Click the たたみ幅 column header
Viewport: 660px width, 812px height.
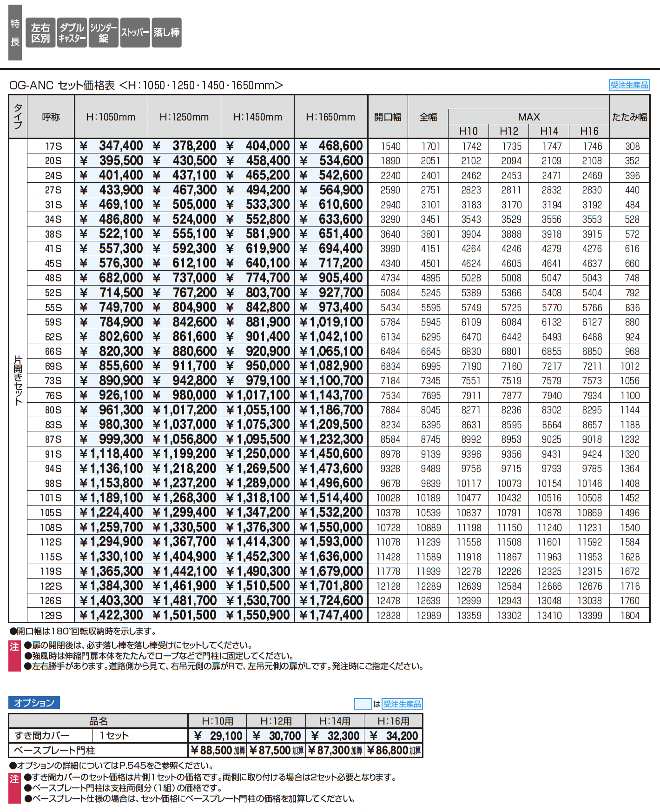(629, 117)
